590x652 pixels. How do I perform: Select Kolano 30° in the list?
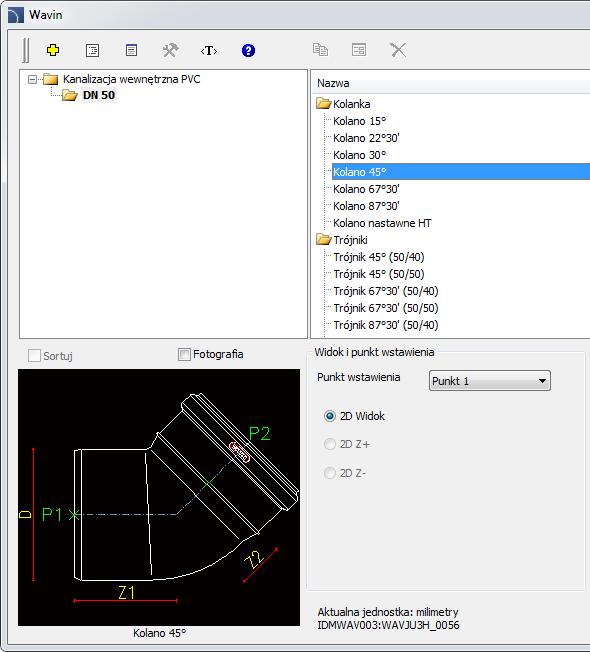360,155
